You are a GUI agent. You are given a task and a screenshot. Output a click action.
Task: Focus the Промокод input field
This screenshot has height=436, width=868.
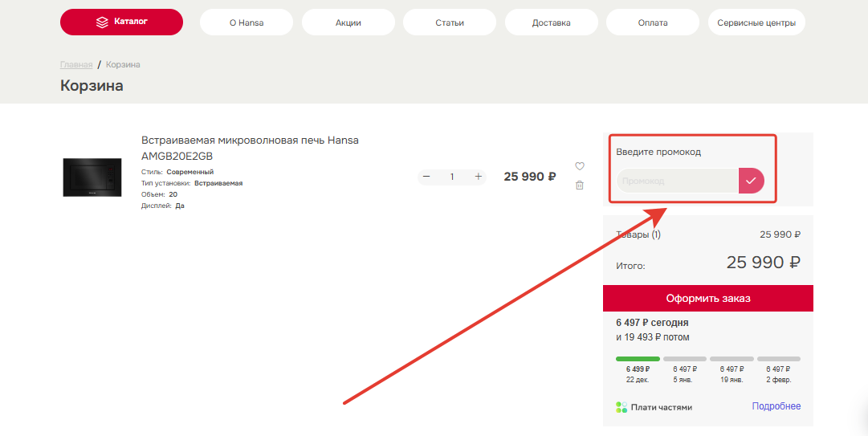[678, 181]
